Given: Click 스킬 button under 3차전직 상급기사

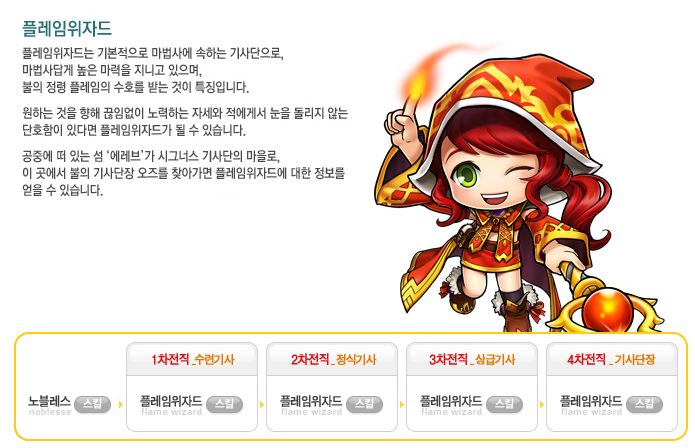Looking at the screenshot, I should [x=504, y=404].
